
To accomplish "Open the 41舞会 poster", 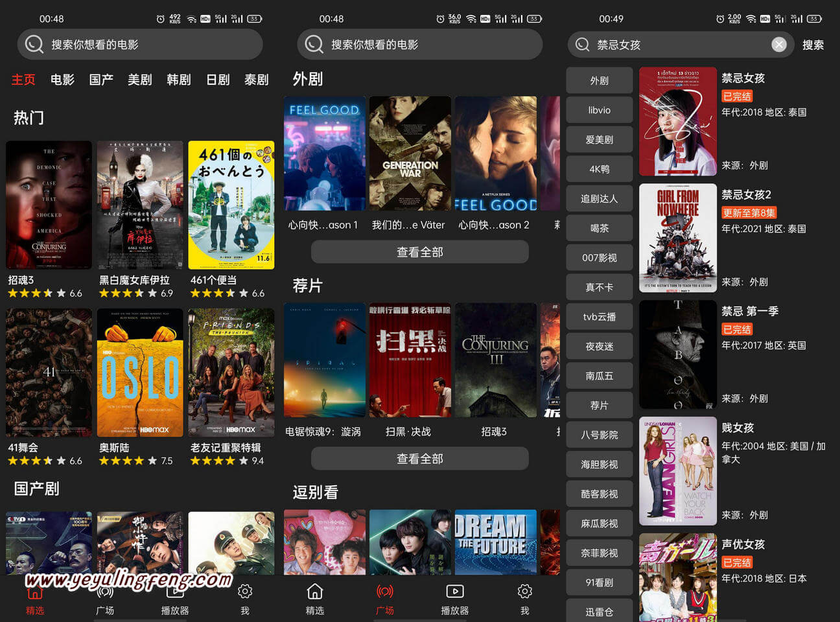I will point(49,373).
